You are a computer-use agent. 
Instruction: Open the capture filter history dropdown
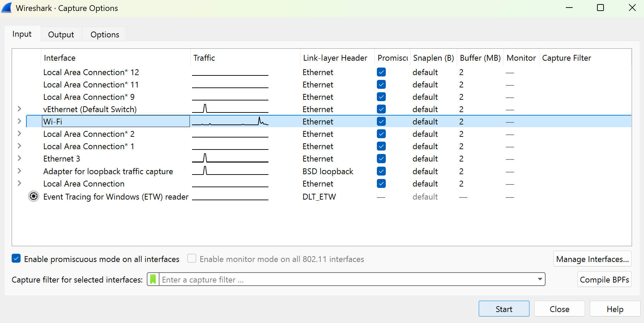point(539,279)
